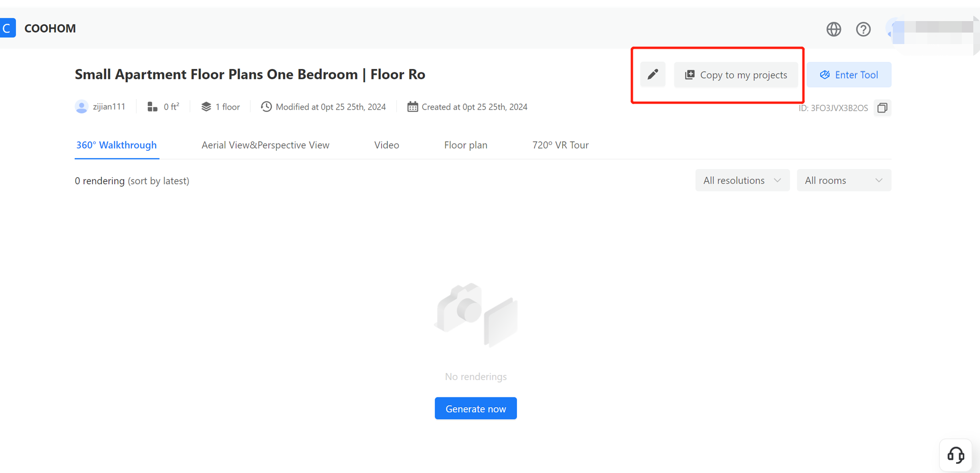Viewport: 980px width, 473px height.
Task: Open the help question mark icon
Action: [x=863, y=29]
